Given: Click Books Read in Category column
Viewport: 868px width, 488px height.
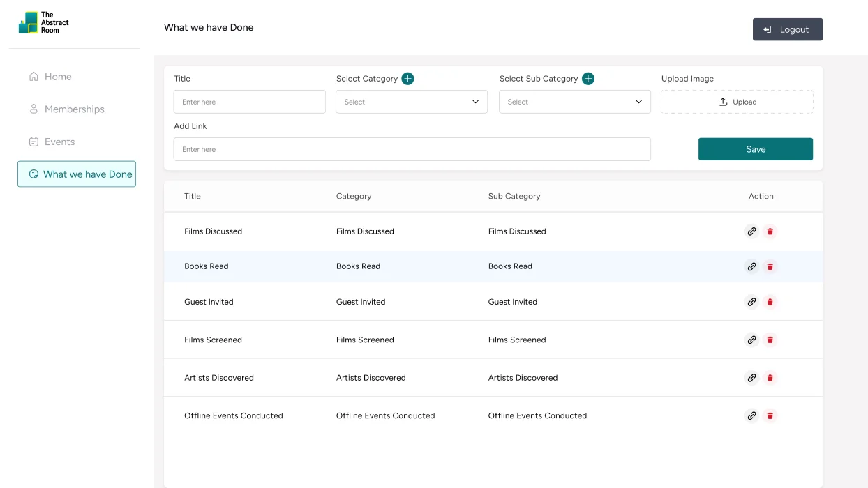Looking at the screenshot, I should click(x=358, y=266).
